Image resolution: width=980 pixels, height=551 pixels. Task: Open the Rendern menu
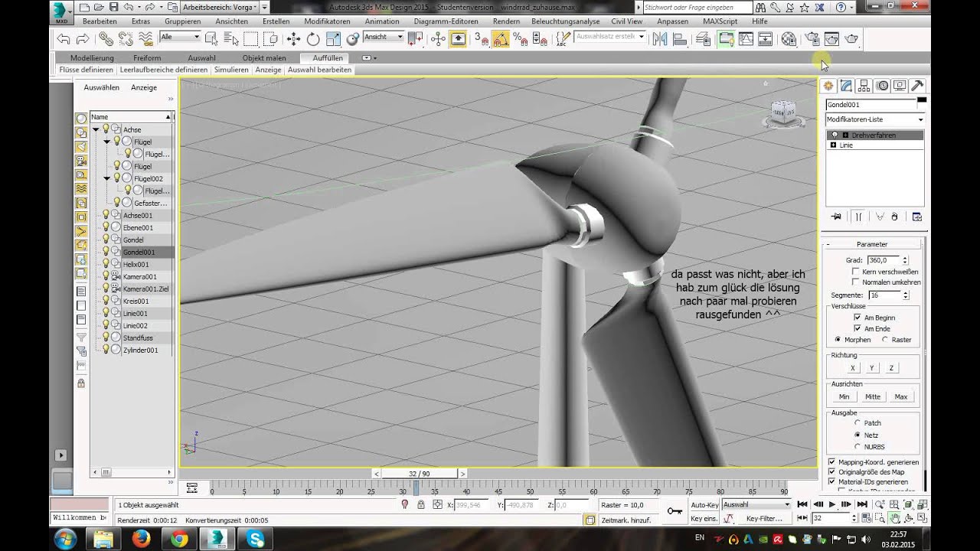pyautogui.click(x=506, y=21)
